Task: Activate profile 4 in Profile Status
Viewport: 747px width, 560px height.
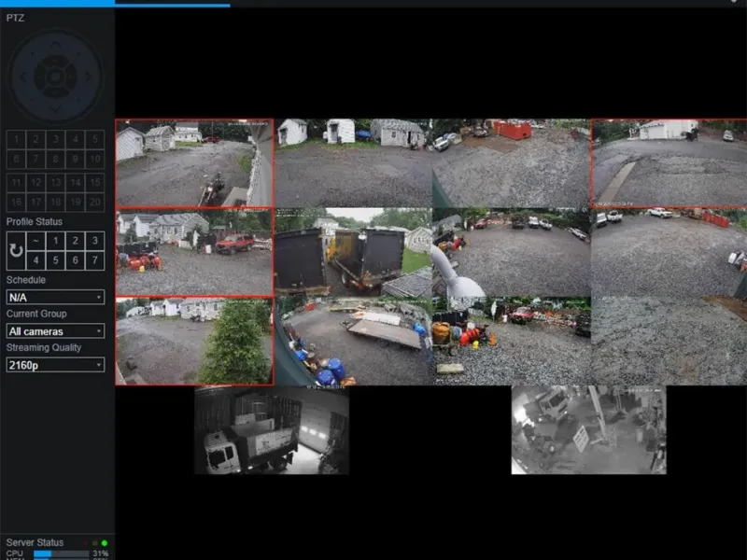Action: pos(35,260)
